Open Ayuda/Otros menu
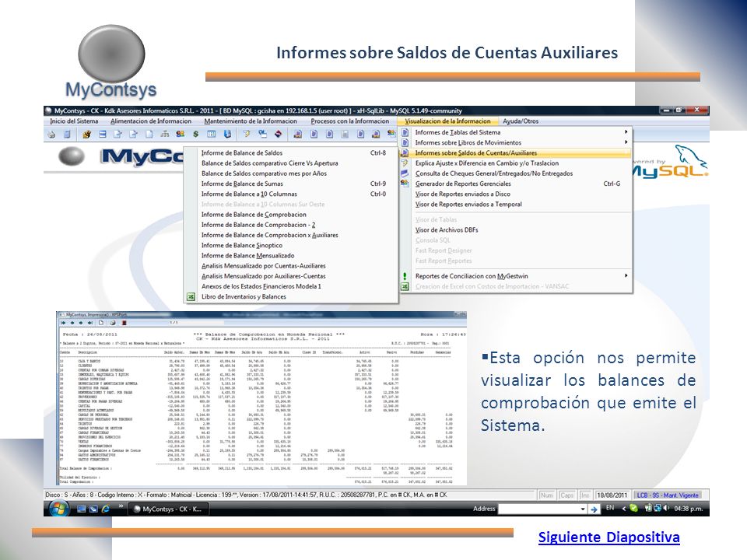The width and height of the screenshot is (747, 560). point(521,121)
